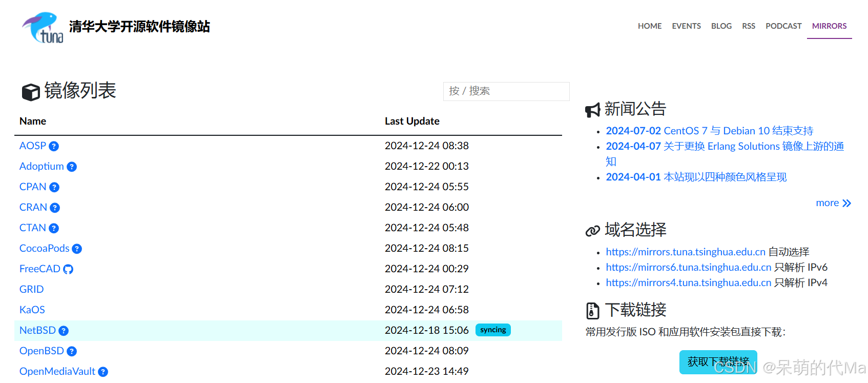Open the GRID mirror link
This screenshot has height=383, width=868.
coord(31,289)
